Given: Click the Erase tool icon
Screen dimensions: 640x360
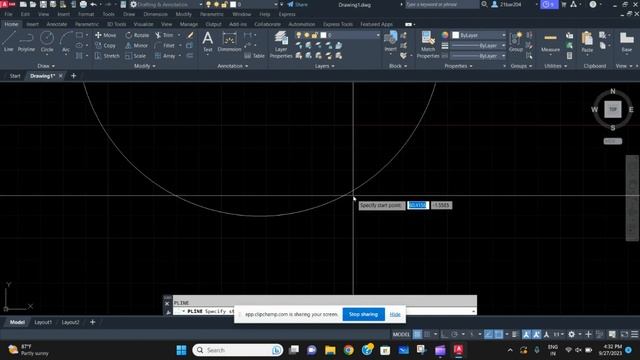Looking at the screenshot, I should [x=190, y=35].
